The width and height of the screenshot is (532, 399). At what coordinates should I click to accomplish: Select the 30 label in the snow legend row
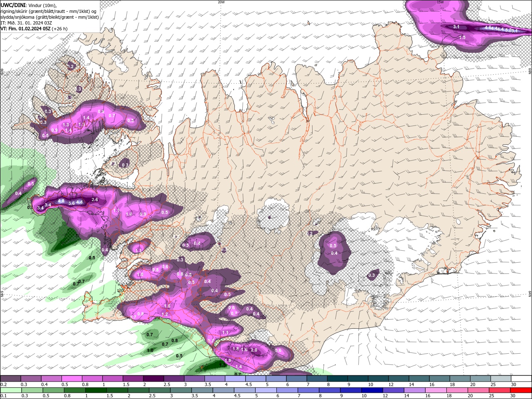pyautogui.click(x=514, y=384)
